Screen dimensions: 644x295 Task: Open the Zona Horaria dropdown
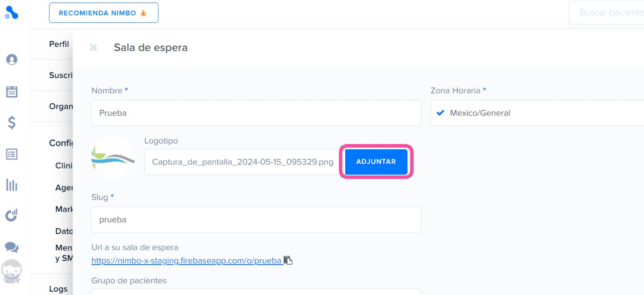tap(537, 113)
